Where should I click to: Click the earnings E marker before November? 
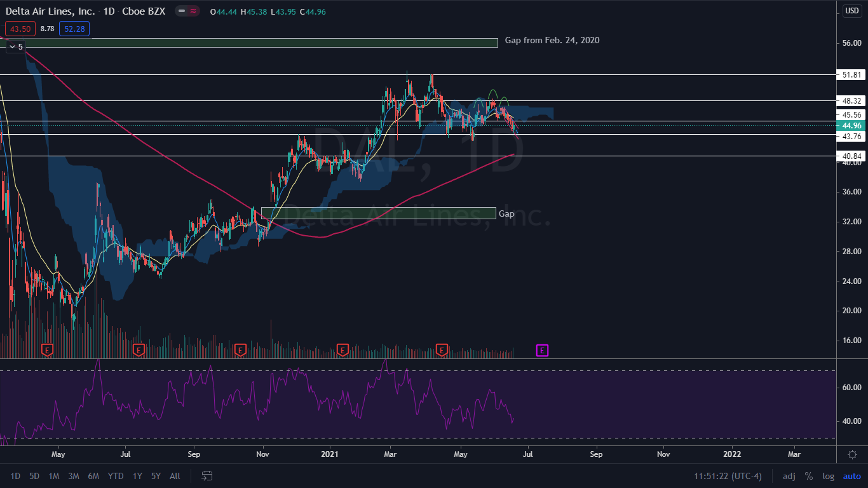coord(240,349)
